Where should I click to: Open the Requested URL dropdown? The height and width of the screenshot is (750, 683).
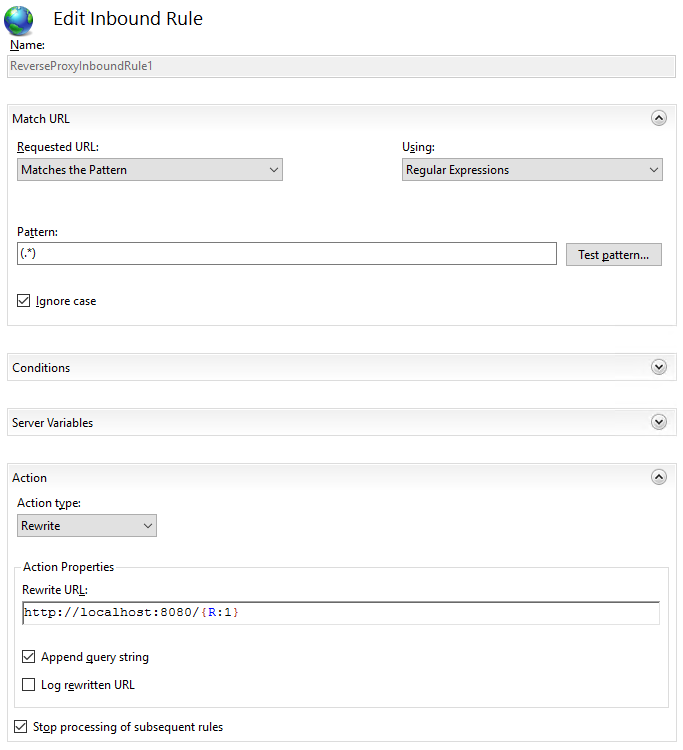(150, 170)
